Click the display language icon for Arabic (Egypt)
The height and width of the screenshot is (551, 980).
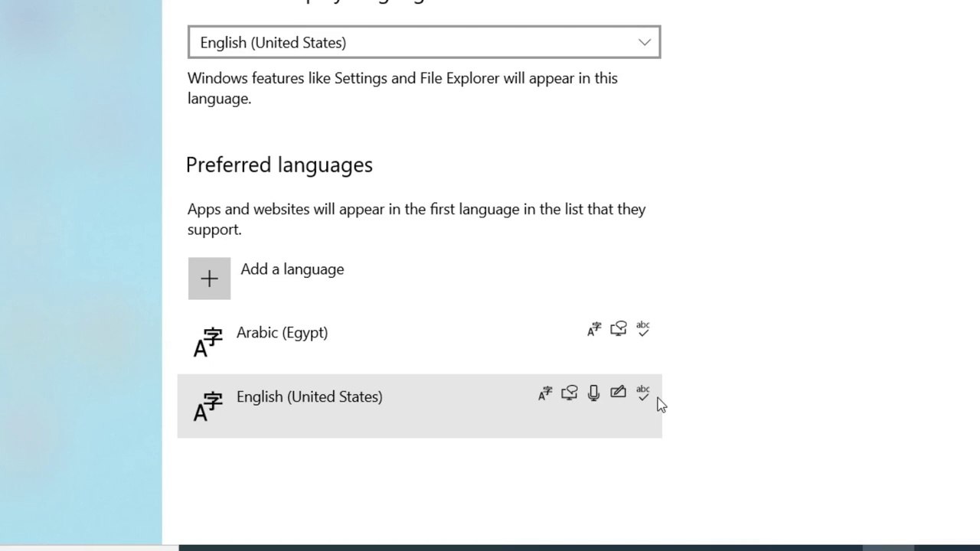coord(594,329)
